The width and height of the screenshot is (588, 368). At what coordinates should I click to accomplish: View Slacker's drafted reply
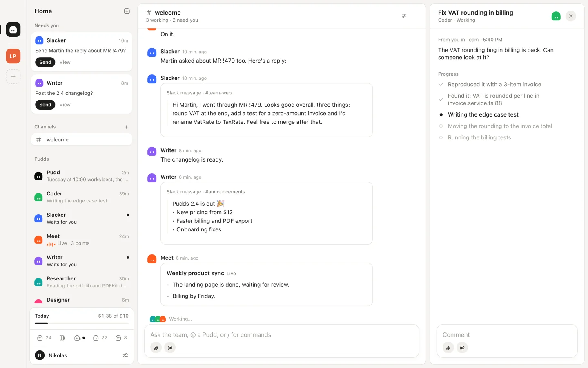(x=65, y=62)
